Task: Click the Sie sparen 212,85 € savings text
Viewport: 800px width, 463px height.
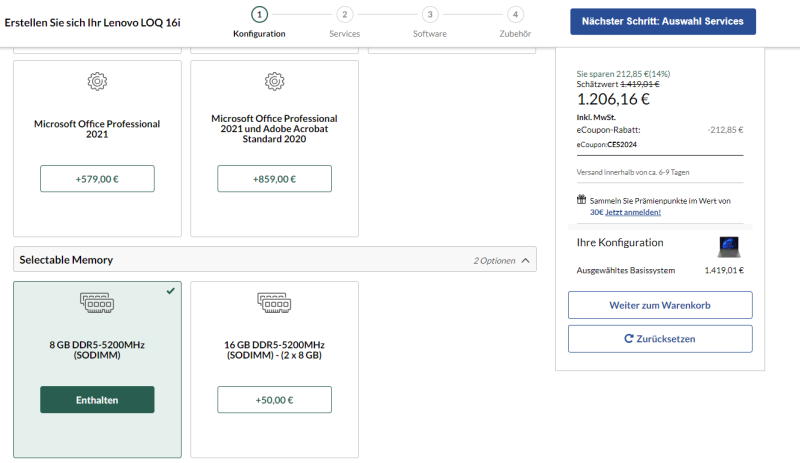Action: click(x=623, y=74)
